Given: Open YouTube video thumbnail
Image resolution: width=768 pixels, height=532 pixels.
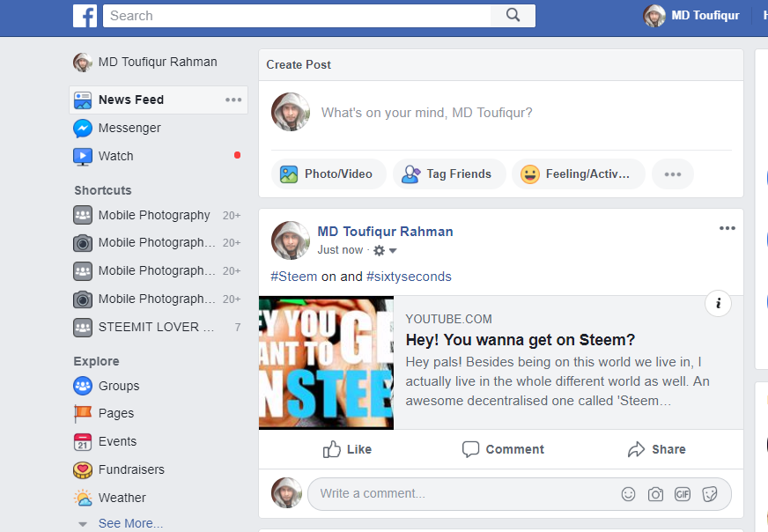Looking at the screenshot, I should 326,363.
